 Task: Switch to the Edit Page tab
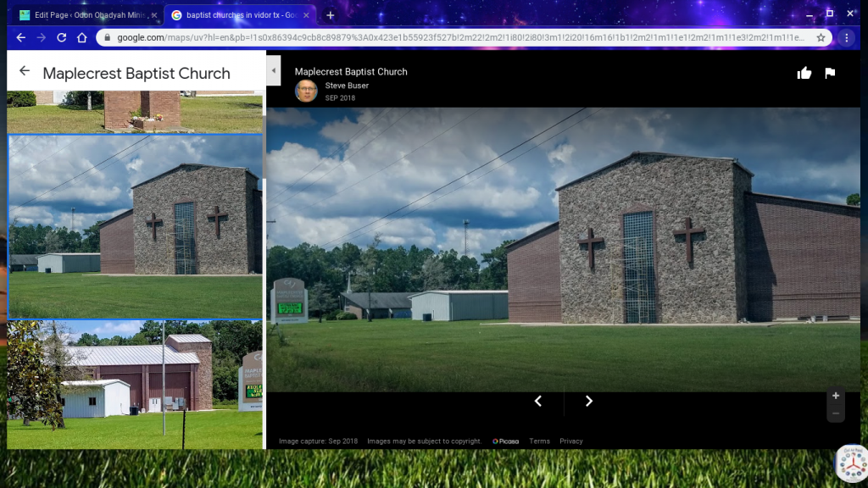[85, 15]
